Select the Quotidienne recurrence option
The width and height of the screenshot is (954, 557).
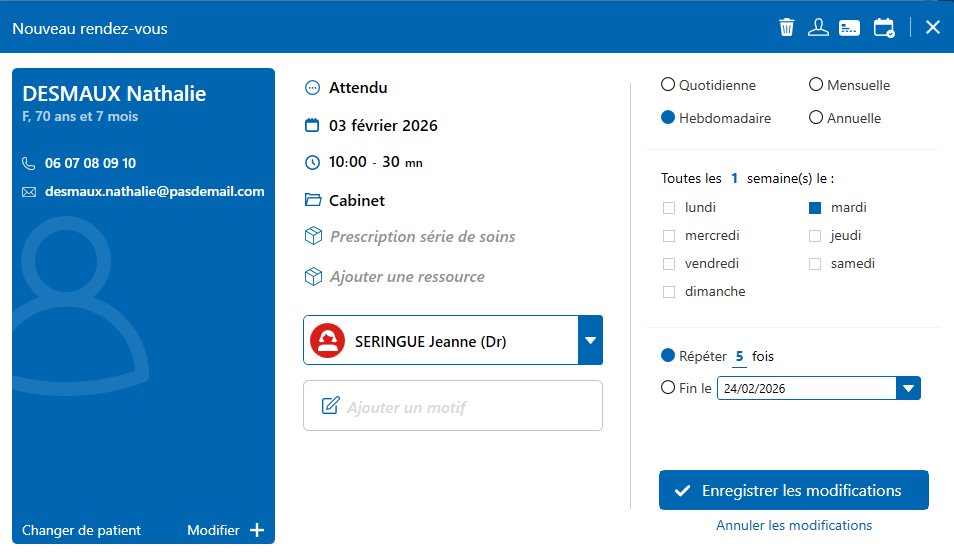pos(668,85)
